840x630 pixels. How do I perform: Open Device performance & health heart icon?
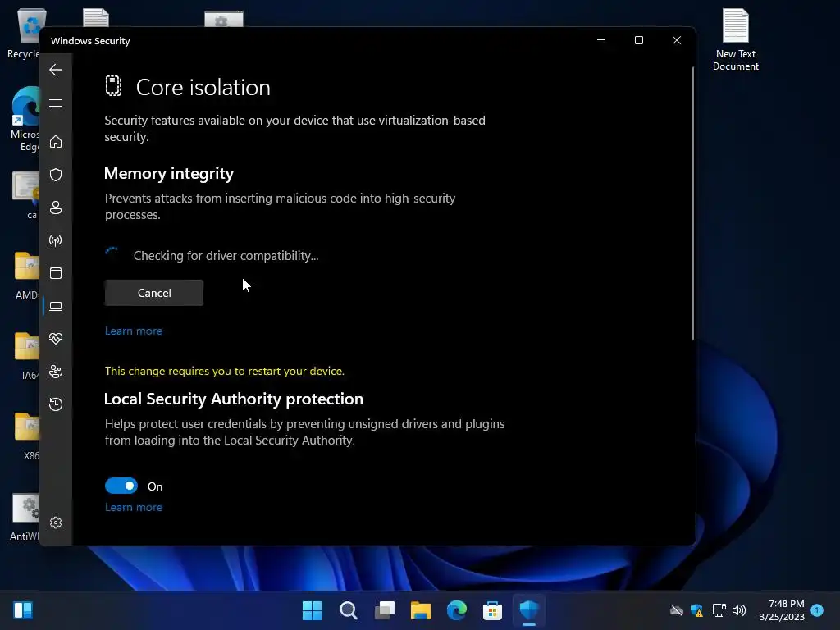click(x=56, y=339)
